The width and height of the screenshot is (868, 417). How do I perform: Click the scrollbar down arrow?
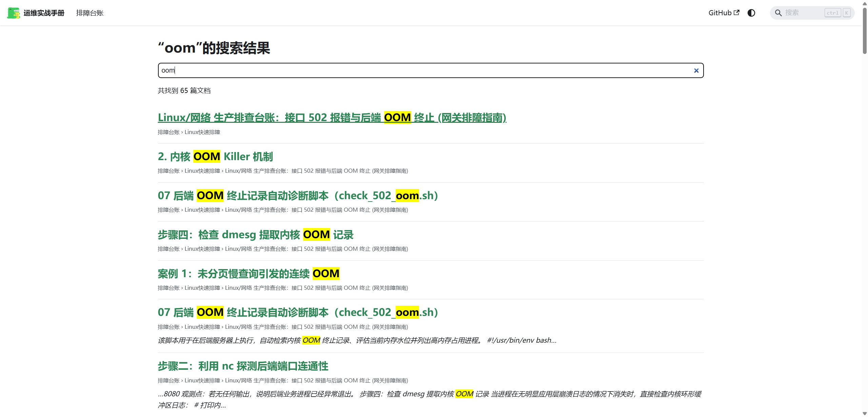865,414
